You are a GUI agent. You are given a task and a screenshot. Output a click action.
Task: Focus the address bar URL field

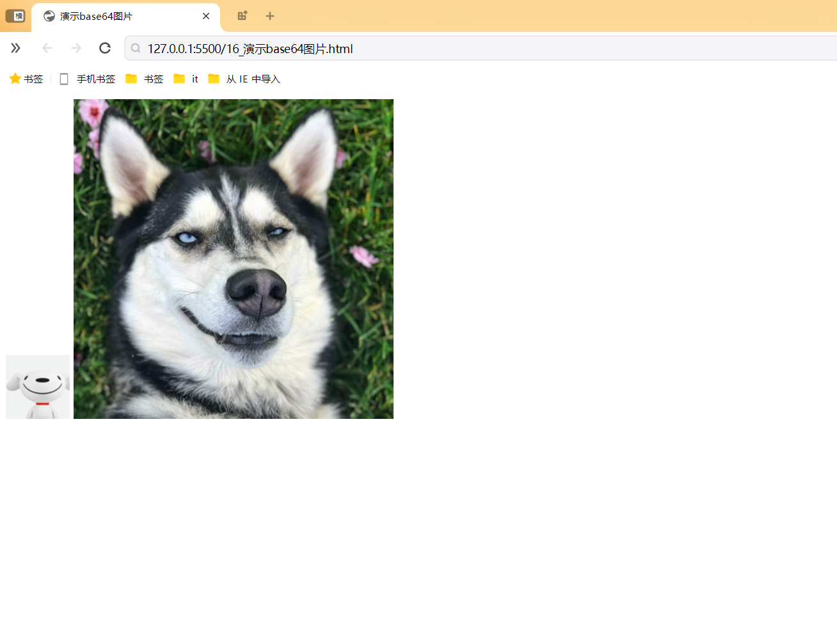pos(481,48)
